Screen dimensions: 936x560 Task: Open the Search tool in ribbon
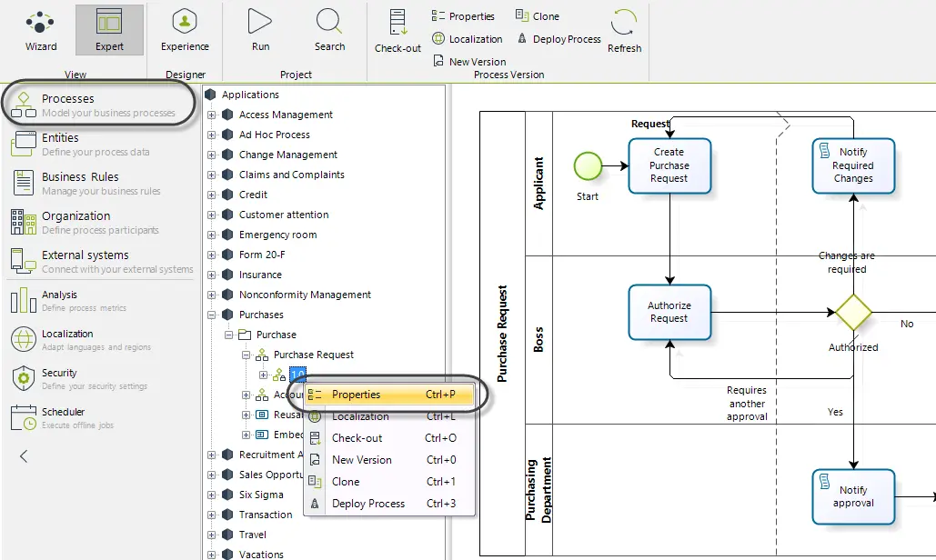tap(329, 30)
